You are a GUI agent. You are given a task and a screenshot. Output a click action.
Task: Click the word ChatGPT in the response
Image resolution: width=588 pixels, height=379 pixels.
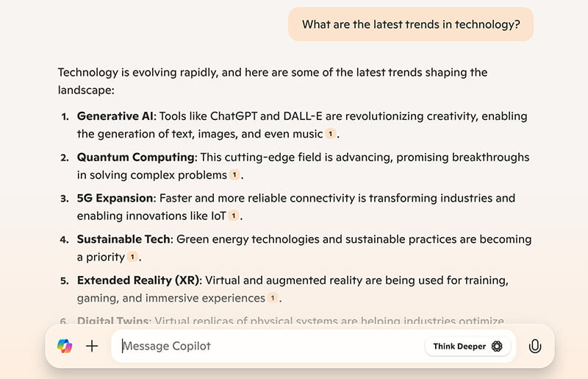pos(236,116)
